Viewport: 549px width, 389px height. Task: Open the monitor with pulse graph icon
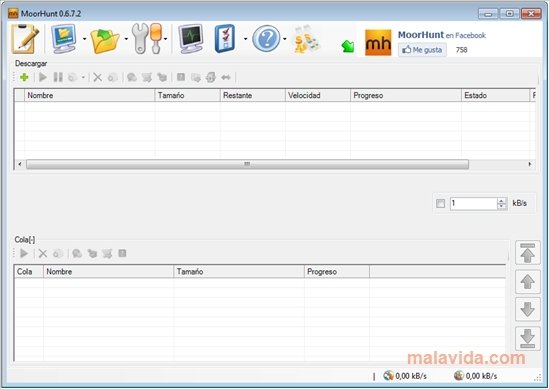click(191, 39)
